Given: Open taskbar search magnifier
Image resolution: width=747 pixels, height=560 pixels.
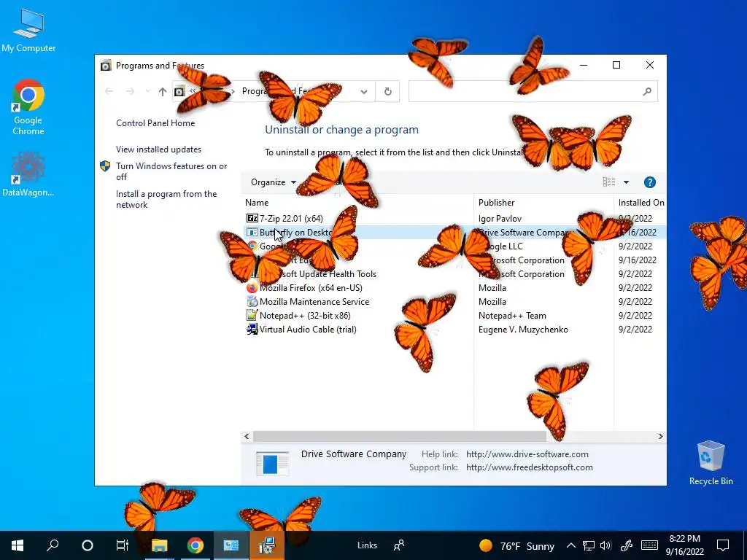Looking at the screenshot, I should [53, 545].
